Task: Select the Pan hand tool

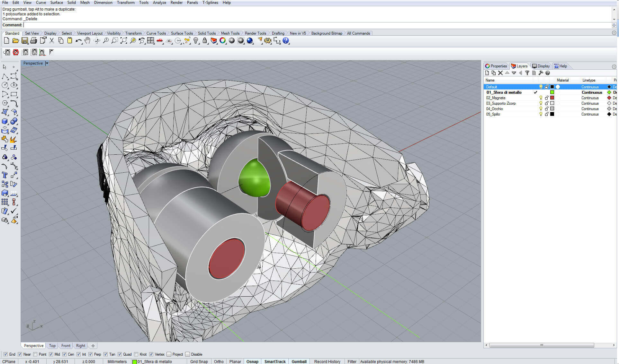Action: point(87,41)
